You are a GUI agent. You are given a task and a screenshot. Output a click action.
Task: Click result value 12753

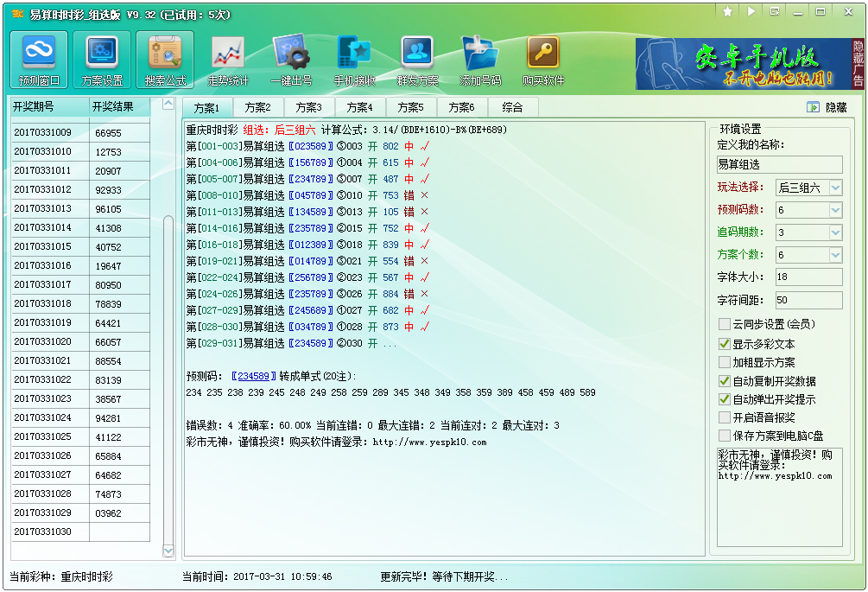pos(108,152)
